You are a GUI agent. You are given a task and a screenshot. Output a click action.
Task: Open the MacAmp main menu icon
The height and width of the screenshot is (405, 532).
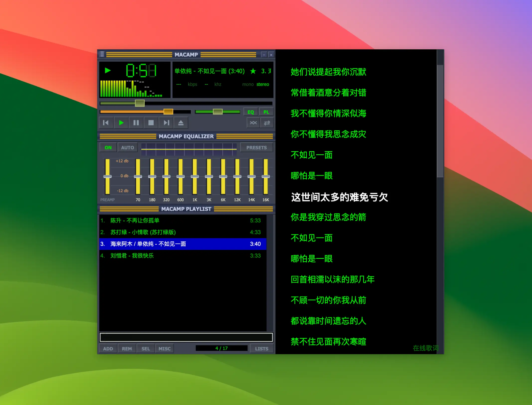click(102, 54)
